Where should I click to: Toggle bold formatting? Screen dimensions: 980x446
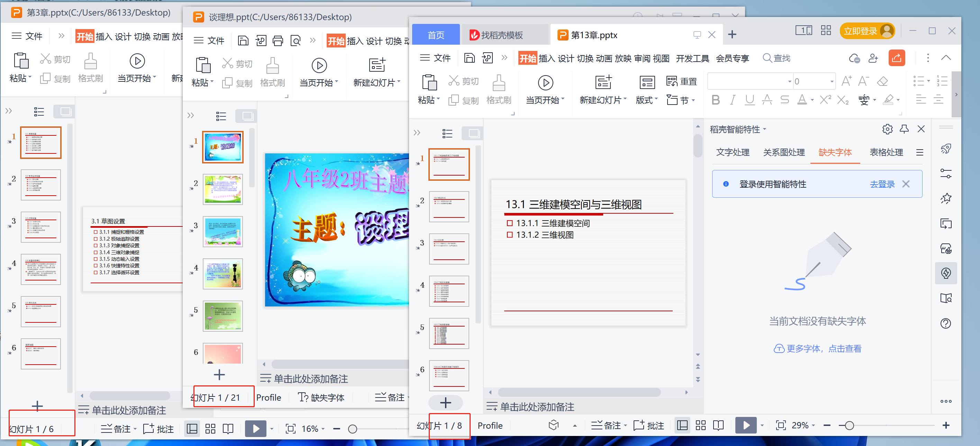click(715, 100)
